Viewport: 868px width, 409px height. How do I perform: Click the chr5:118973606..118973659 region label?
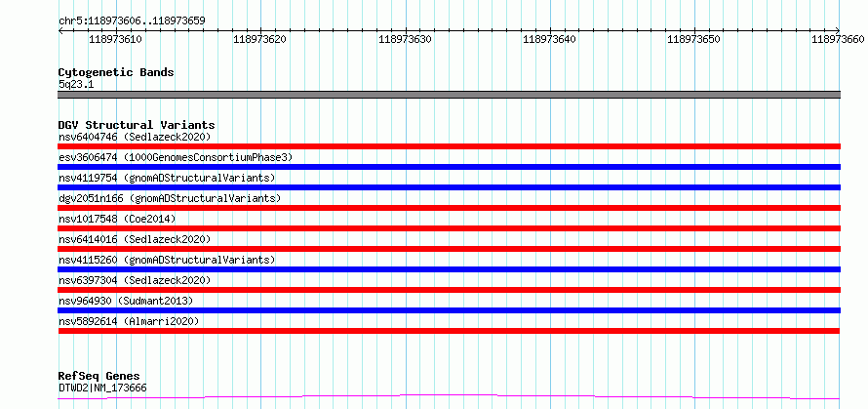click(132, 21)
